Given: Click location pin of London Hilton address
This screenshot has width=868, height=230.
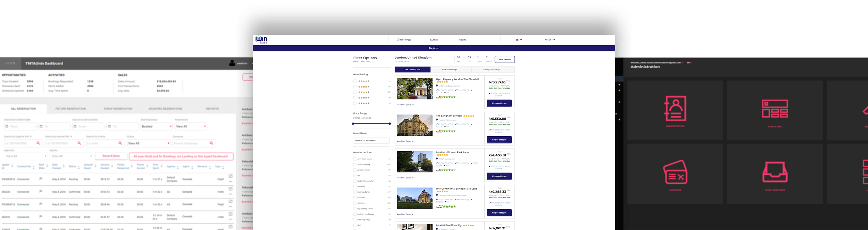Looking at the screenshot, I should (x=437, y=159).
